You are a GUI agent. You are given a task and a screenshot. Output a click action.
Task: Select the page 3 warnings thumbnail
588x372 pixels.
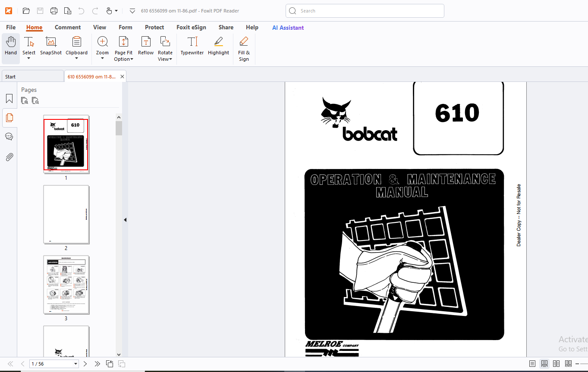(66, 285)
